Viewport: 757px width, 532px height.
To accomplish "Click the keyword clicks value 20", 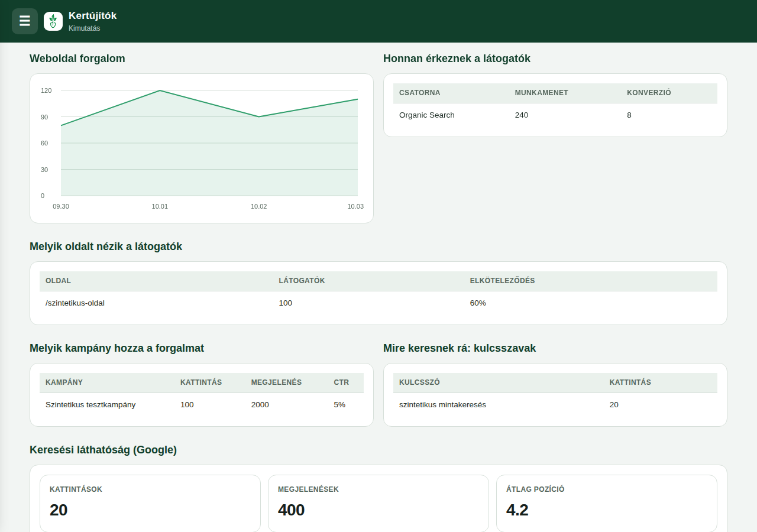I will pos(614,405).
